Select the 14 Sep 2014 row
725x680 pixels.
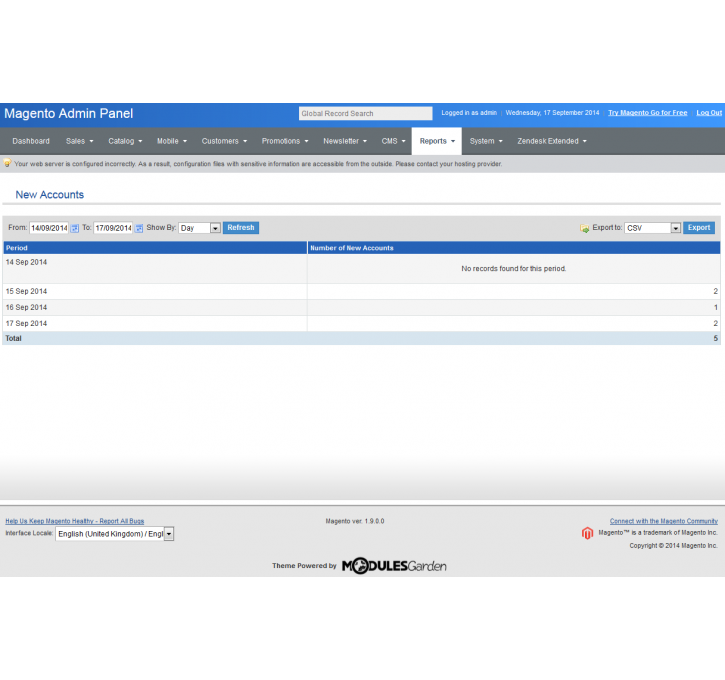pos(362,269)
